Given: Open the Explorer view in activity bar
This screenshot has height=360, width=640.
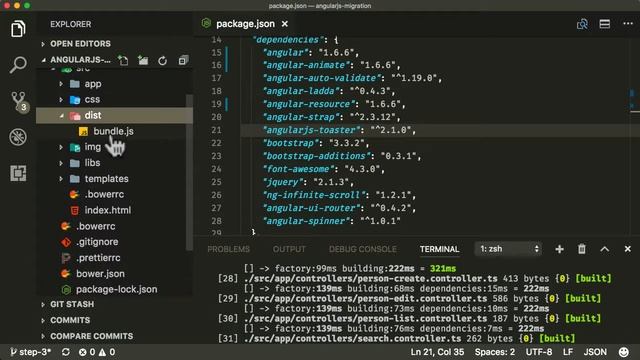Looking at the screenshot, I should (18, 29).
